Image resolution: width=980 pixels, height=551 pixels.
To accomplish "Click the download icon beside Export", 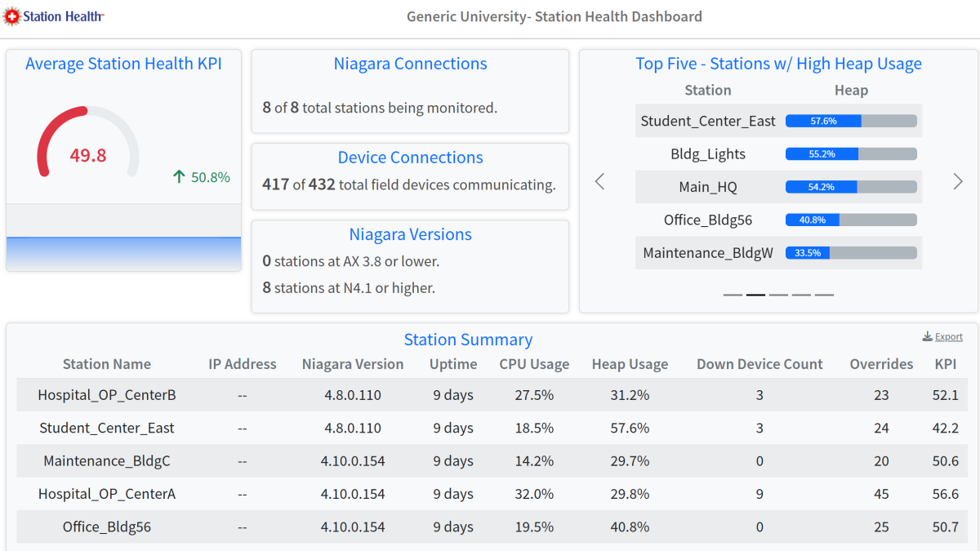I will (x=928, y=335).
